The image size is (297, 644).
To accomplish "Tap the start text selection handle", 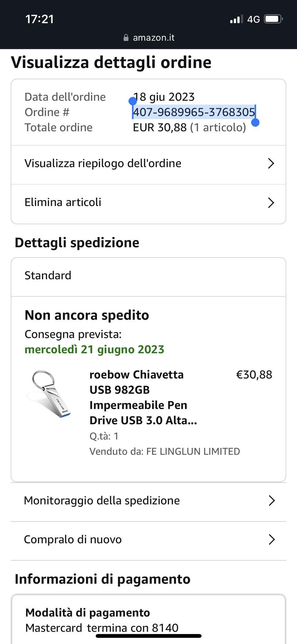I will (133, 101).
